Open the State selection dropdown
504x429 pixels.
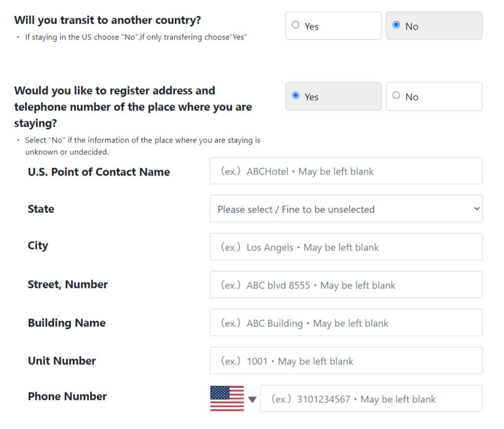pos(346,209)
